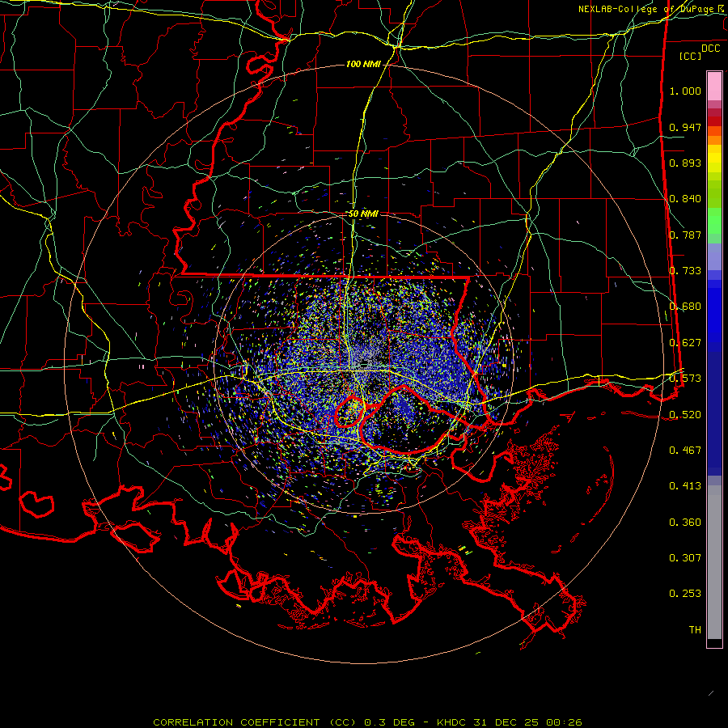Select the 0.947 scale value
This screenshot has height=728, width=728.
tap(685, 127)
